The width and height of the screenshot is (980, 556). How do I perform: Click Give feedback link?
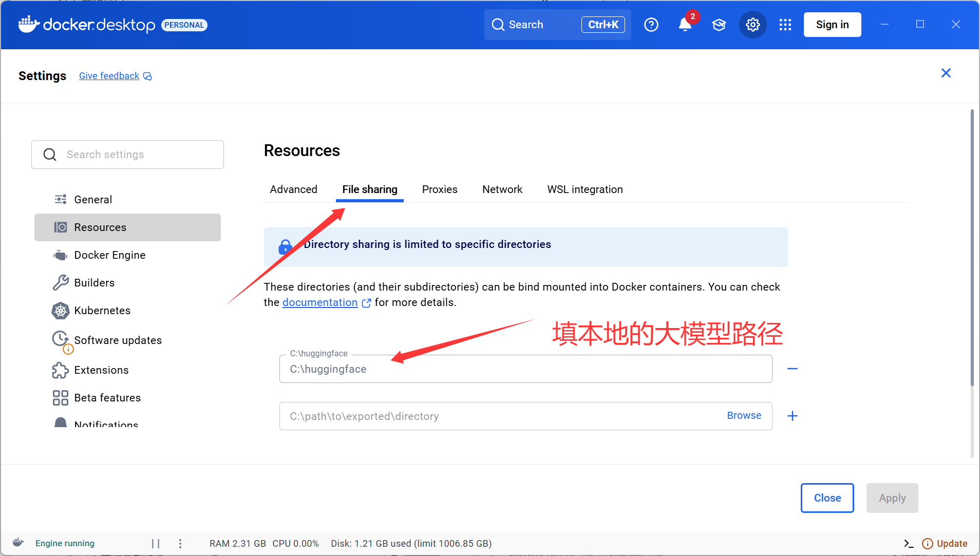pos(109,76)
